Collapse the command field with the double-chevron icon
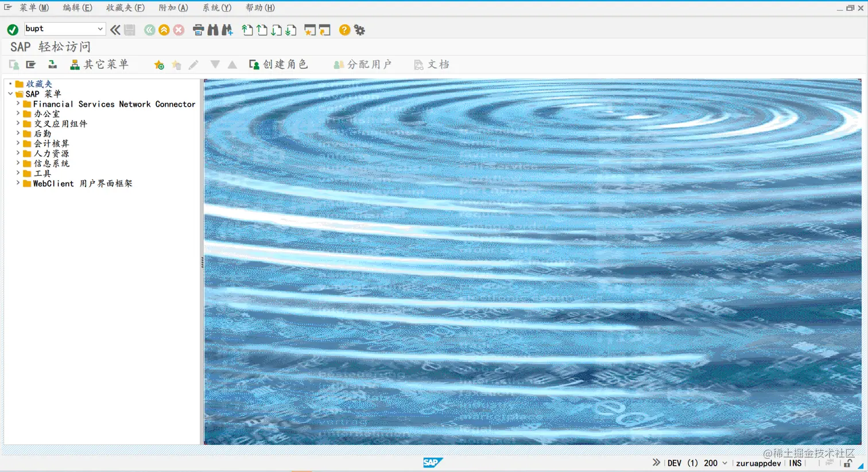The image size is (868, 472). pyautogui.click(x=115, y=30)
